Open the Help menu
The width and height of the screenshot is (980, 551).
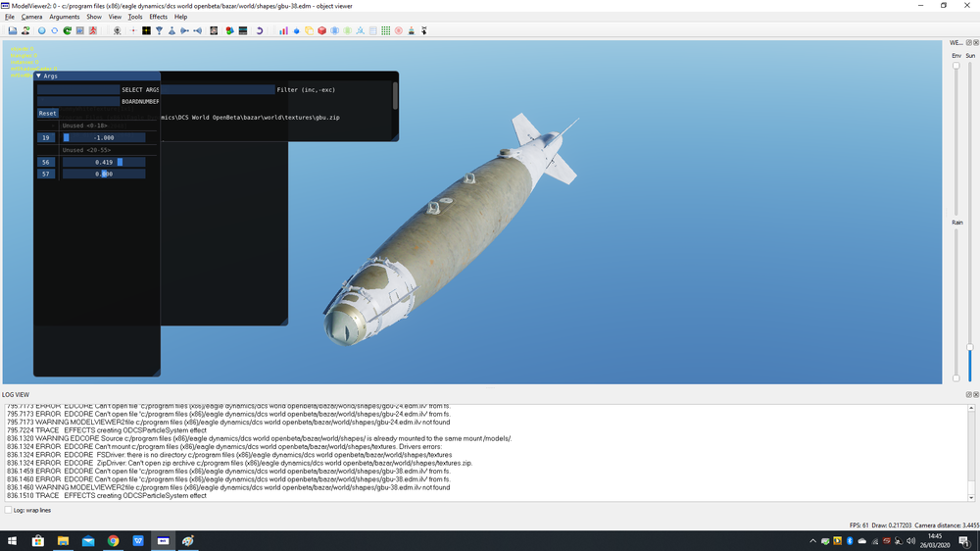pos(180,17)
